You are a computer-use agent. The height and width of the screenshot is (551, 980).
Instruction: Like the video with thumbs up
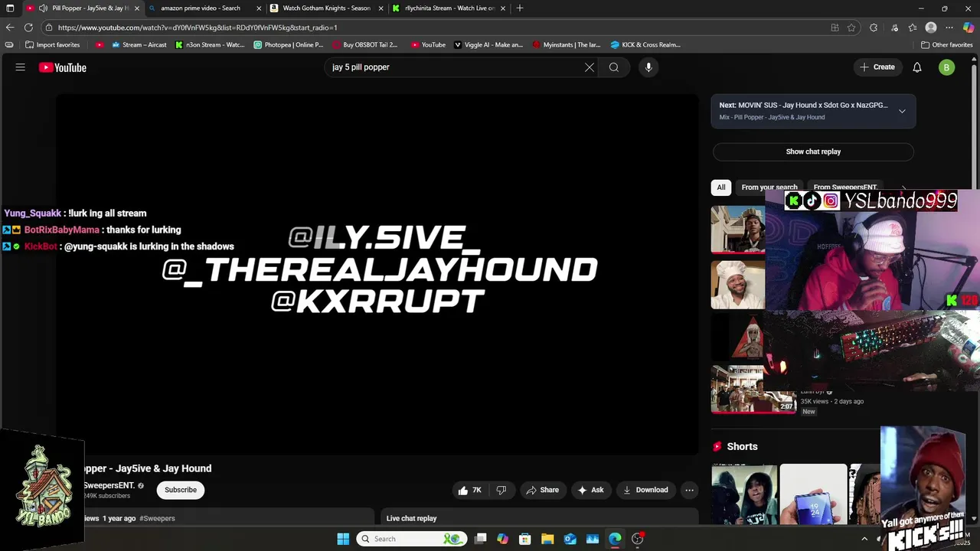click(x=470, y=490)
